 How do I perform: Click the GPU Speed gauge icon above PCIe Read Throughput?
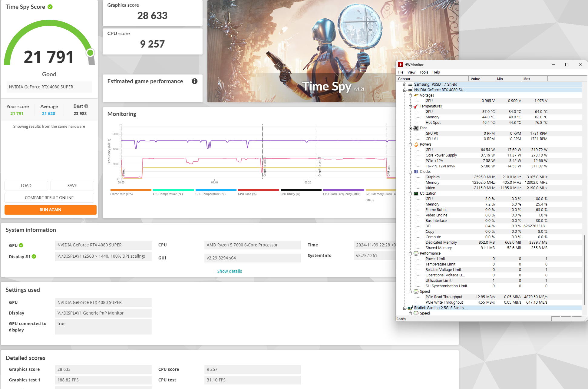416,292
